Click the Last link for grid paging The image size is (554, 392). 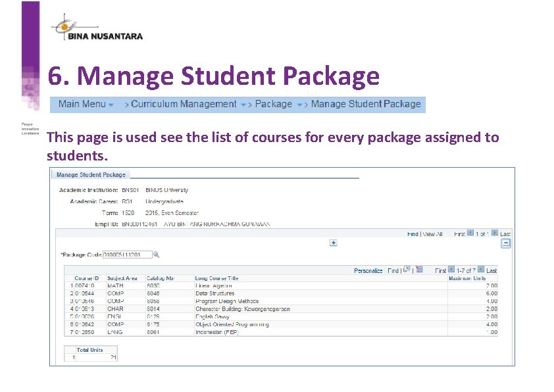click(492, 270)
